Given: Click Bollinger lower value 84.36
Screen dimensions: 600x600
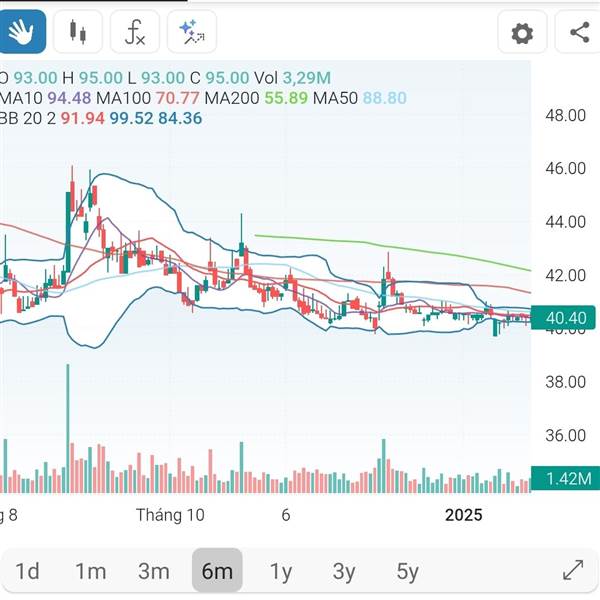Looking at the screenshot, I should (x=180, y=118).
